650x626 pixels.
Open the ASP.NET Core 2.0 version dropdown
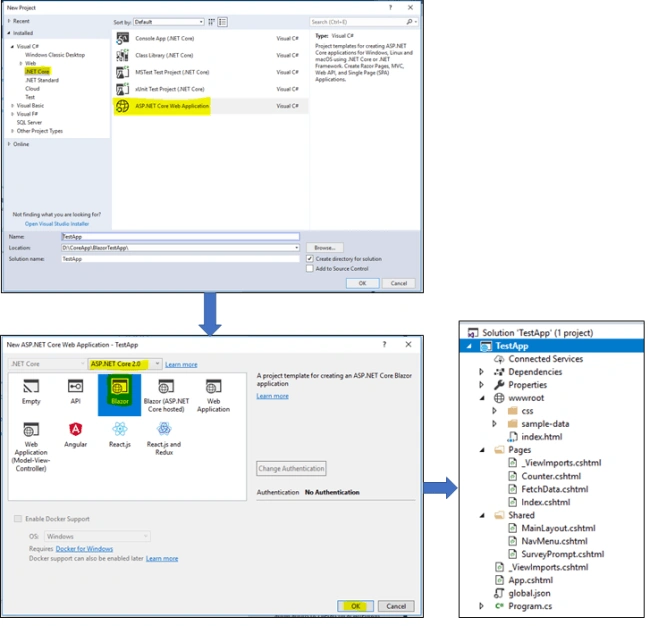click(x=125, y=364)
